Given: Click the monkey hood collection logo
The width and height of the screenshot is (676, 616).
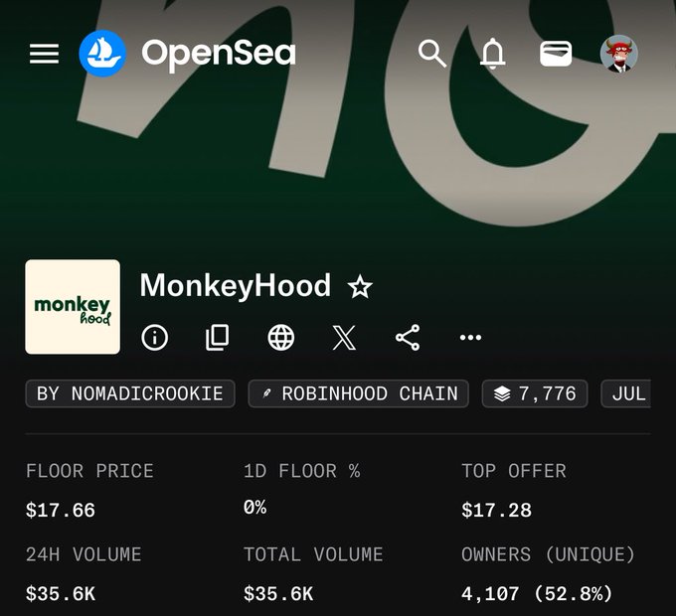Looking at the screenshot, I should 73,307.
